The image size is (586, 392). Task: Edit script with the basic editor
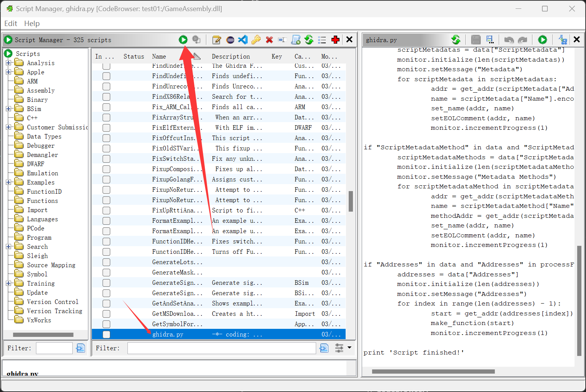click(x=217, y=39)
